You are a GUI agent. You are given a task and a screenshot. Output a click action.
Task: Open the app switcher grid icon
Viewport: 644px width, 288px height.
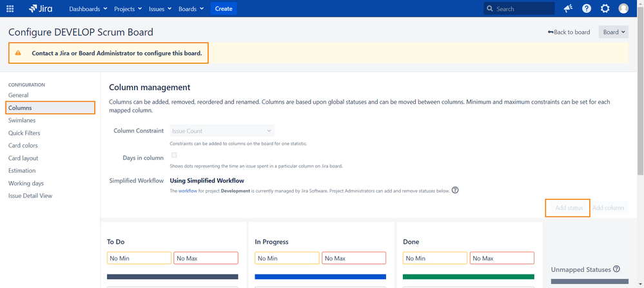point(10,8)
